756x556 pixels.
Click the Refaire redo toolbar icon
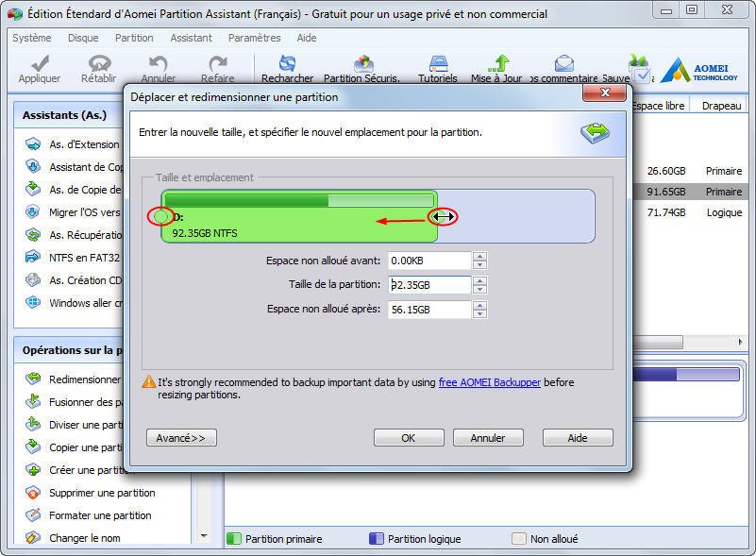[x=218, y=62]
